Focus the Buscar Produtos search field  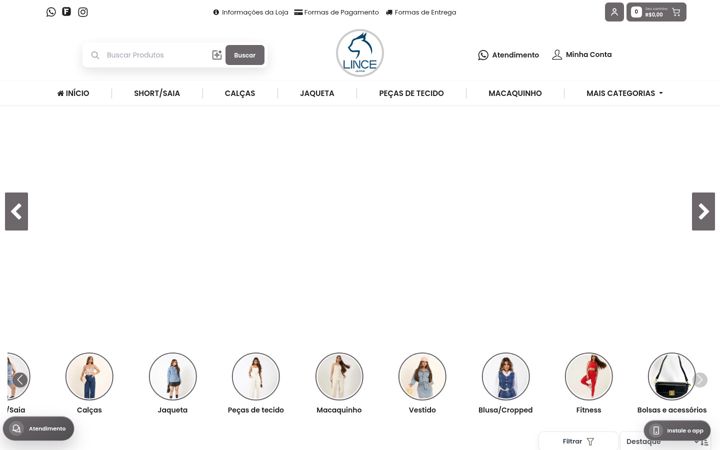[156, 55]
